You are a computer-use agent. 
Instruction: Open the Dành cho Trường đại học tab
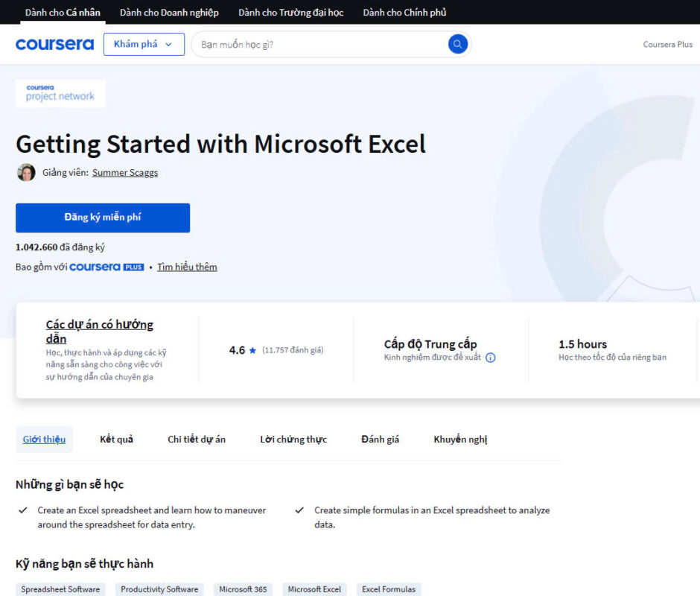290,13
